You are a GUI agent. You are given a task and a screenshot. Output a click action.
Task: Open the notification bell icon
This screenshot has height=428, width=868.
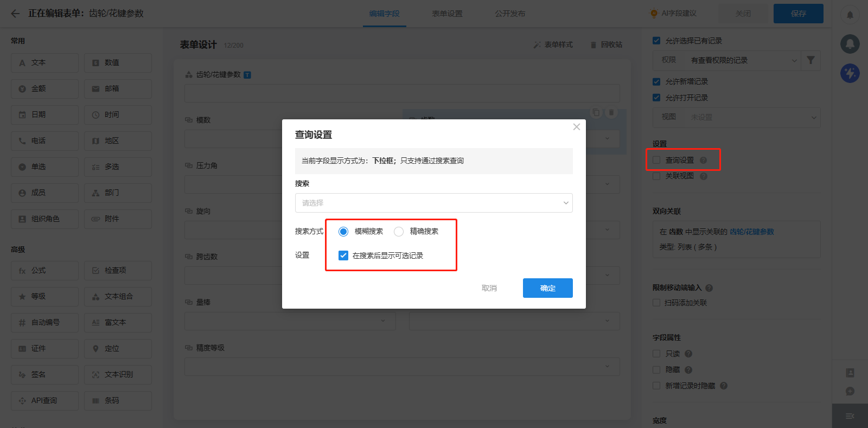pyautogui.click(x=850, y=15)
